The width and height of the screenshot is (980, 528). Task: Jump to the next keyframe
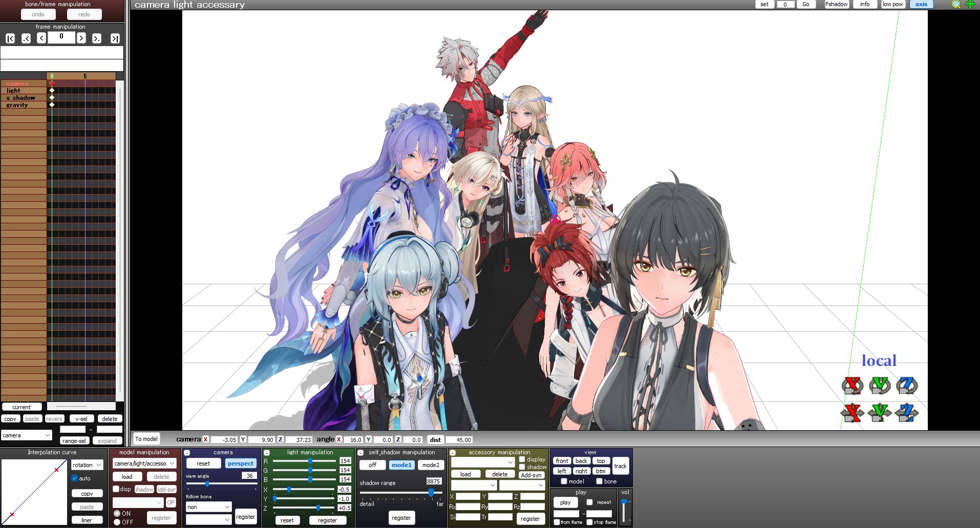click(97, 38)
